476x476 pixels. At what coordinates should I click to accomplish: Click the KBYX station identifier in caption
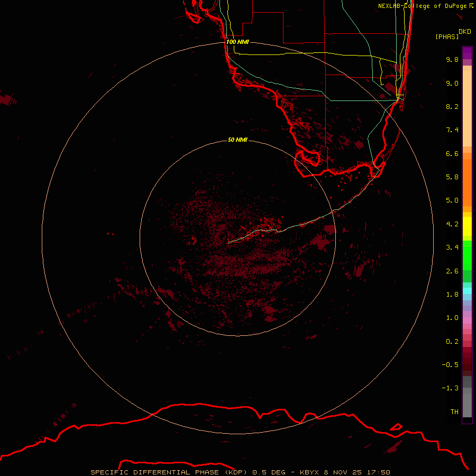[x=309, y=472]
